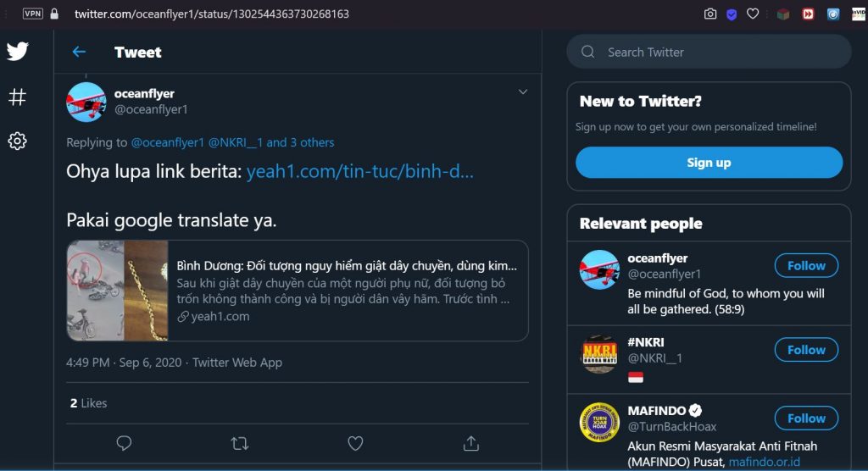Click the Twitter bird home icon
Image resolution: width=868 pixels, height=471 pixels.
point(17,51)
